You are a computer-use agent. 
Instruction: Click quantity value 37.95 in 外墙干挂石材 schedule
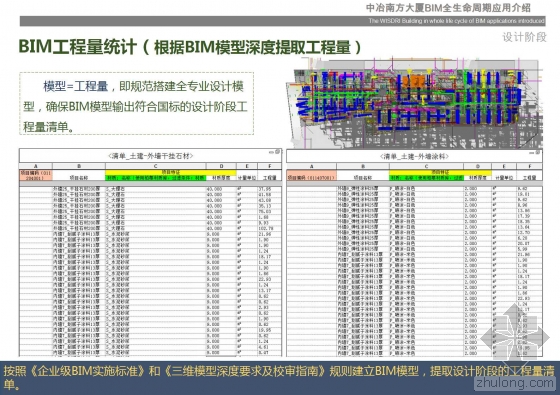[265, 189]
